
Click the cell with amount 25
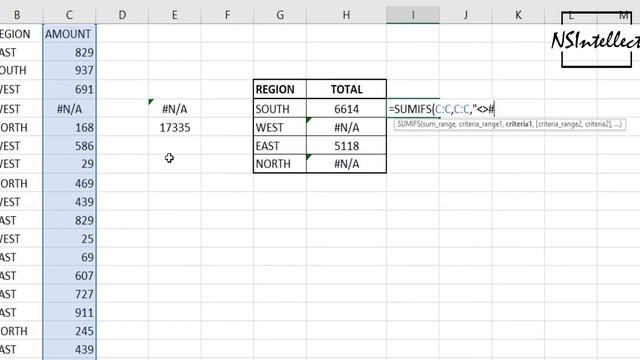[x=69, y=239]
